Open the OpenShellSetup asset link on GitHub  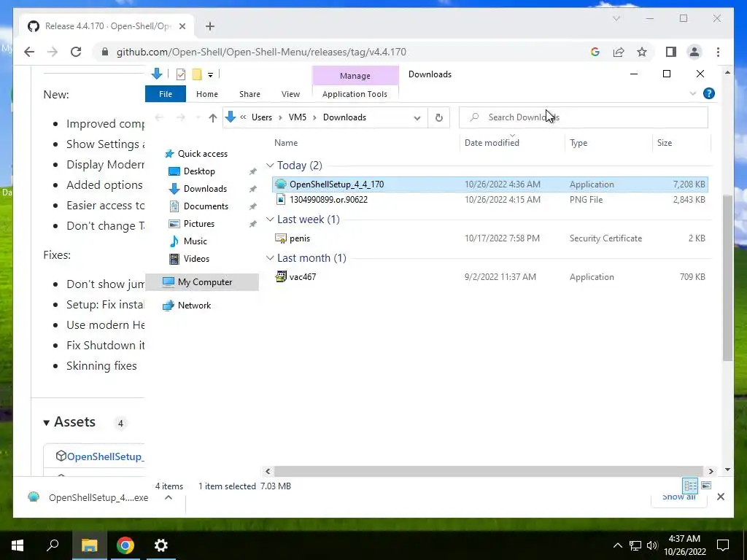tap(105, 456)
